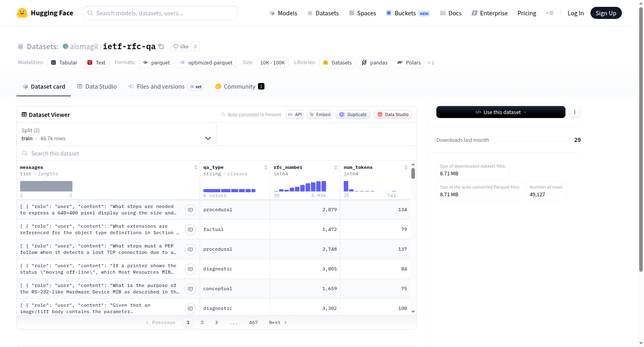Viewport: 644px width, 347px height.
Task: Click the dataset table vertical scrollbar
Action: (413, 173)
